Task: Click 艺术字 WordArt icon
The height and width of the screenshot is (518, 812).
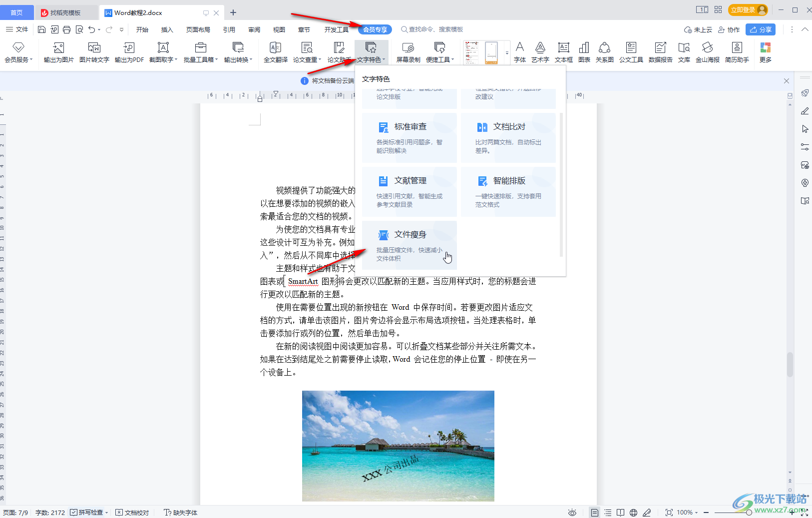Action: 540,52
